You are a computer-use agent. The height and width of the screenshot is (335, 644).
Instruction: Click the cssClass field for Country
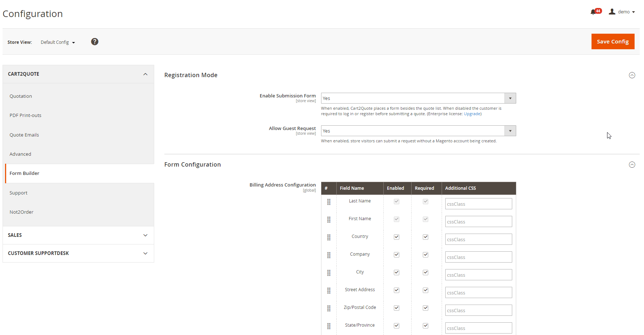(479, 239)
